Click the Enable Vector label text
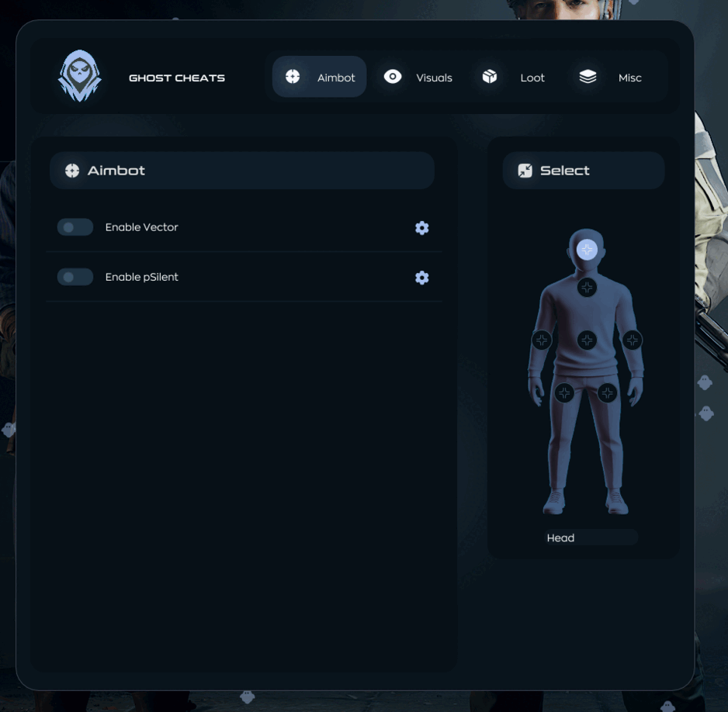Image resolution: width=728 pixels, height=712 pixels. [x=141, y=227]
